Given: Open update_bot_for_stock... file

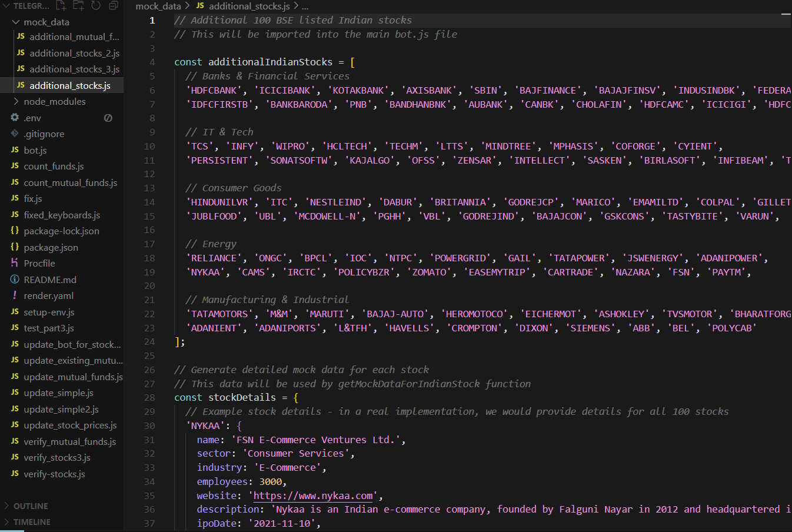Looking at the screenshot, I should pos(72,344).
